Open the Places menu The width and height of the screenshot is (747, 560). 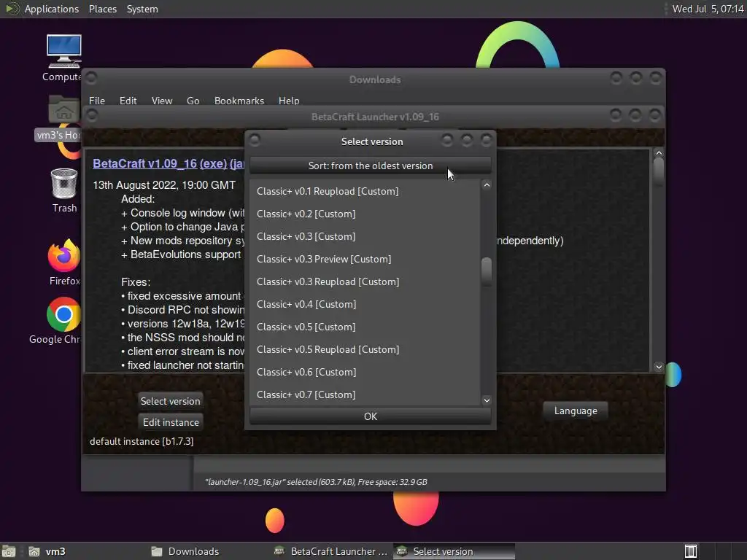point(102,9)
